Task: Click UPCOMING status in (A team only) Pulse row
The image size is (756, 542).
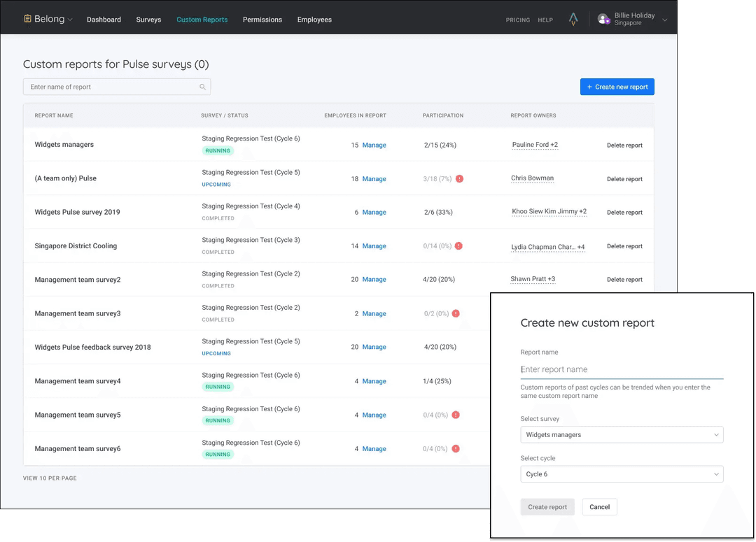Action: point(216,185)
